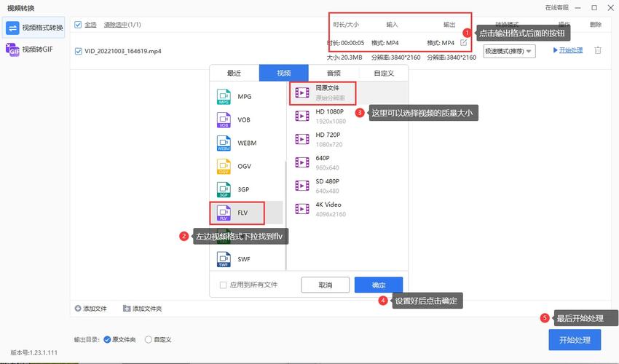Screen dimensions: 619x364
Task: Choose 640P film icon
Action: 302,162
